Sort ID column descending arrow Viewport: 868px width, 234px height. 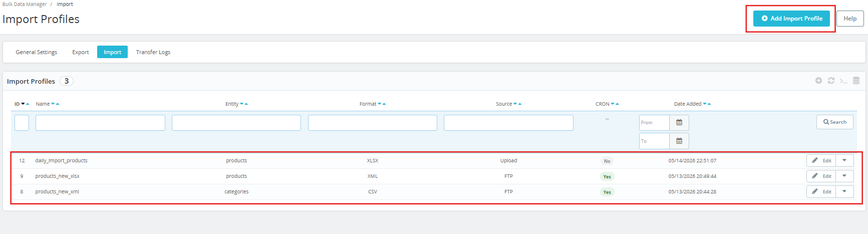pyautogui.click(x=23, y=104)
